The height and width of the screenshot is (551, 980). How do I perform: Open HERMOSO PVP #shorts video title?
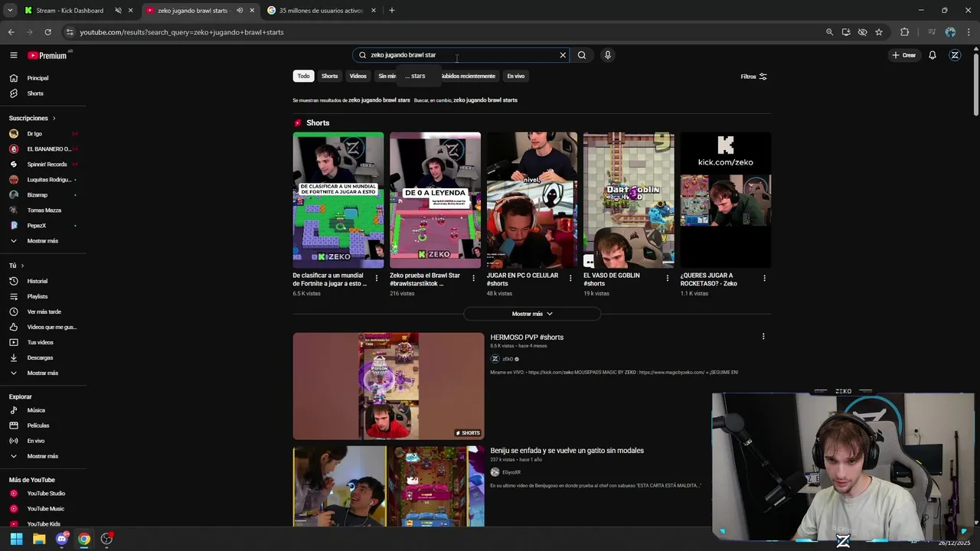tap(527, 337)
